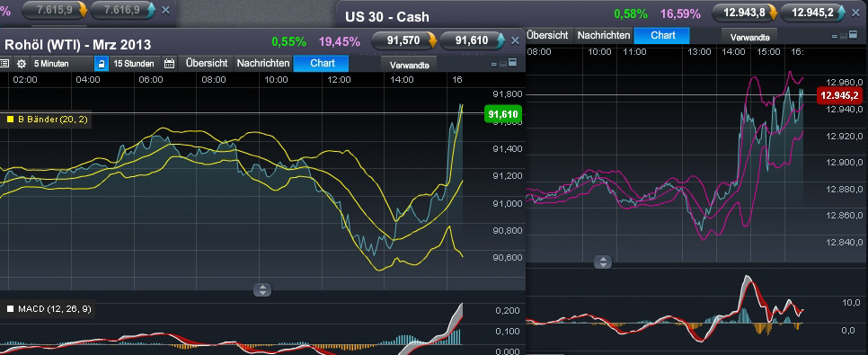Click the red 12.945,2 price marker on axis
The width and height of the screenshot is (868, 355).
[x=839, y=96]
